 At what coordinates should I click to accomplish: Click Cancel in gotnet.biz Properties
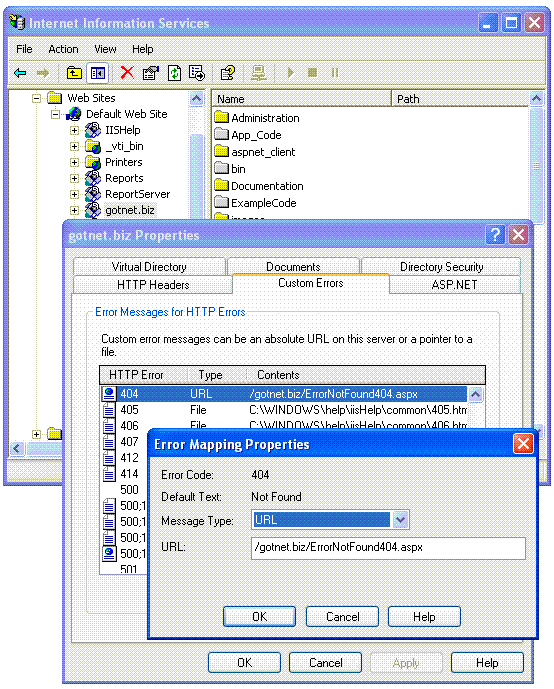(x=326, y=662)
